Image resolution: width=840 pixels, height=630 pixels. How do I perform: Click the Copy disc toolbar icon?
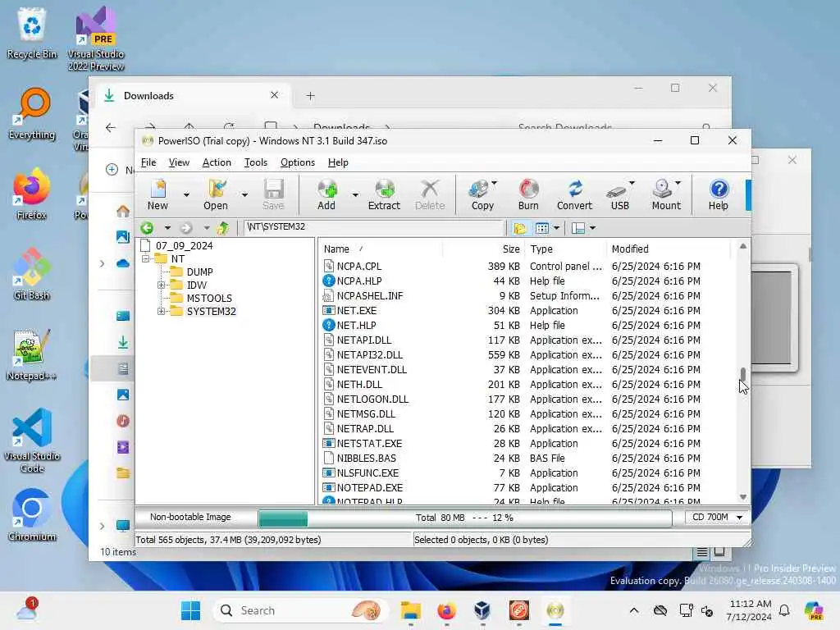[x=482, y=194]
